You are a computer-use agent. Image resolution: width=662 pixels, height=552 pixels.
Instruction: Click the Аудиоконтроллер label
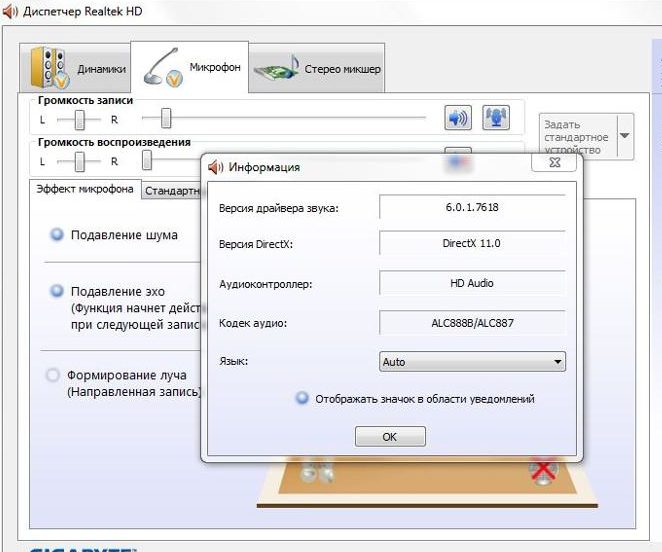pyautogui.click(x=266, y=284)
